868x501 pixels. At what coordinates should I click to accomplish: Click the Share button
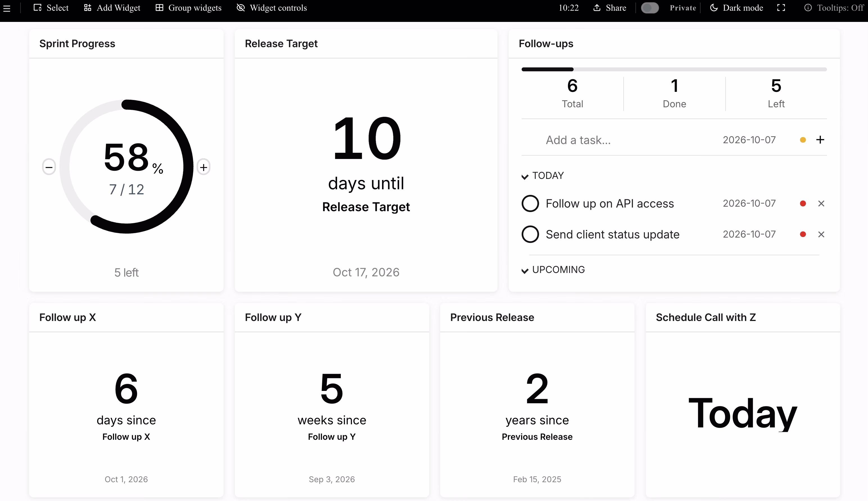pyautogui.click(x=610, y=8)
